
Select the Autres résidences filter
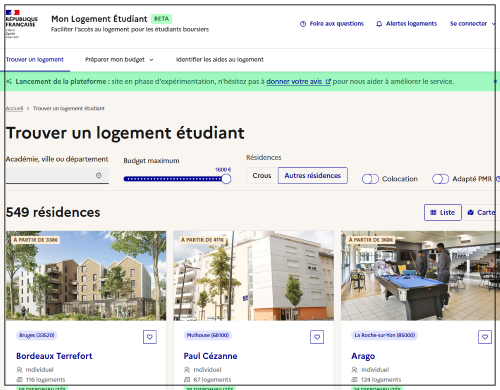pyautogui.click(x=313, y=175)
